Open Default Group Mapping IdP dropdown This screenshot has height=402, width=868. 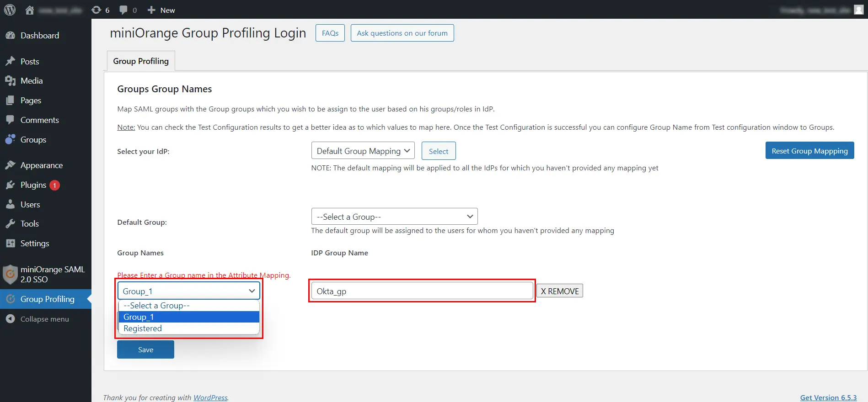(363, 151)
